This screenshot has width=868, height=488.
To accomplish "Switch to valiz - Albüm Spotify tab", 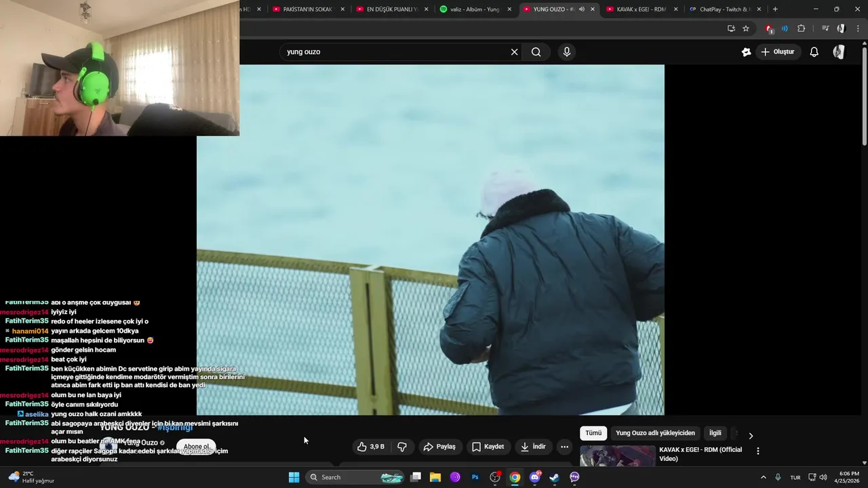I will click(x=475, y=9).
